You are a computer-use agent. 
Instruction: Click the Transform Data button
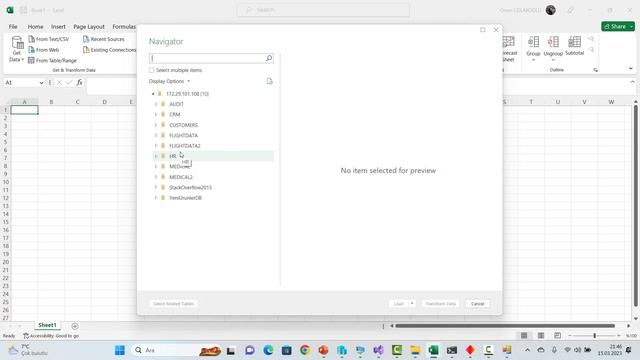(x=440, y=304)
